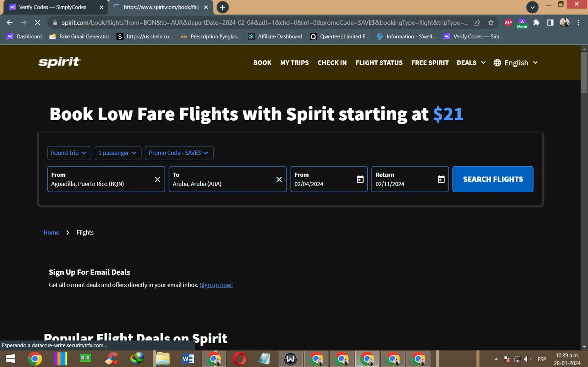Open the Extensions puzzle icon

tap(536, 23)
